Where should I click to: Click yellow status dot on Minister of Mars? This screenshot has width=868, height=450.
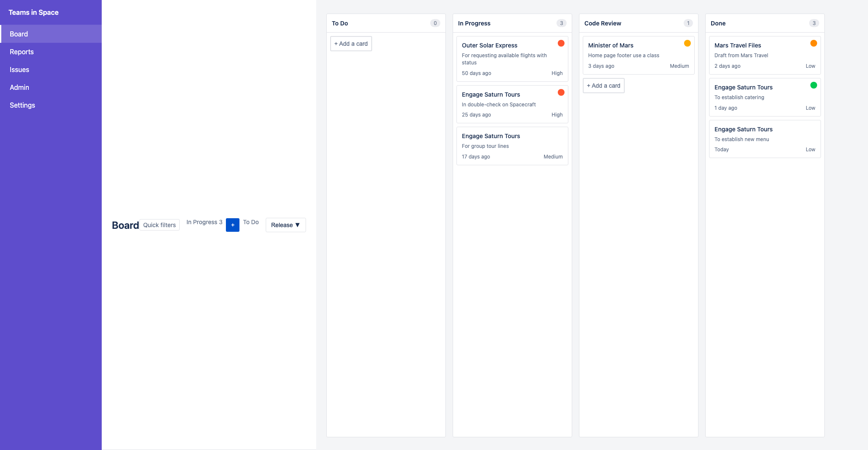(687, 43)
